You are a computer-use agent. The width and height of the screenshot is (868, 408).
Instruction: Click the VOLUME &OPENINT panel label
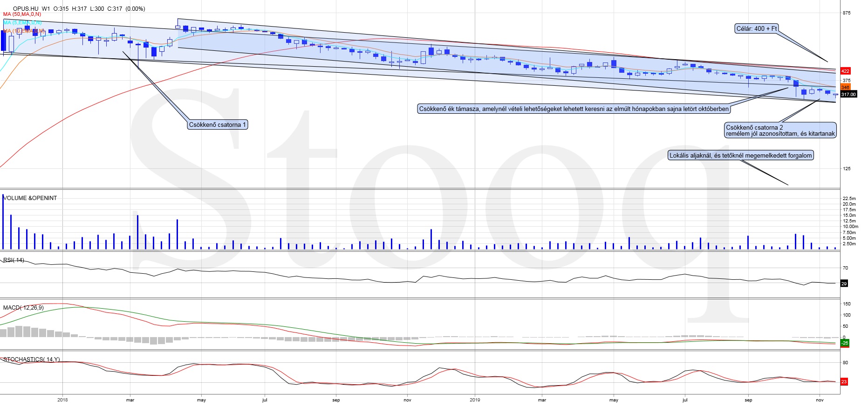pos(30,198)
